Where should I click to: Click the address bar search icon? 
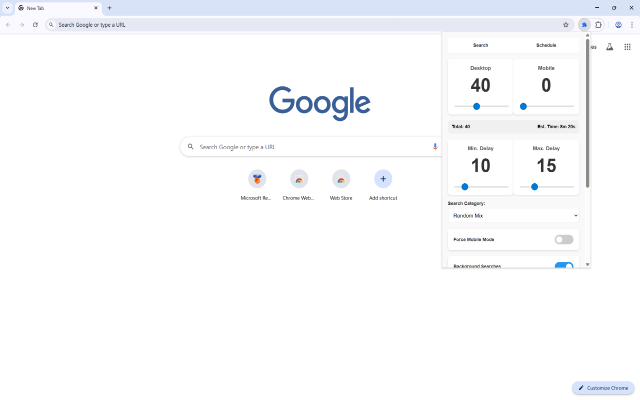[x=51, y=25]
